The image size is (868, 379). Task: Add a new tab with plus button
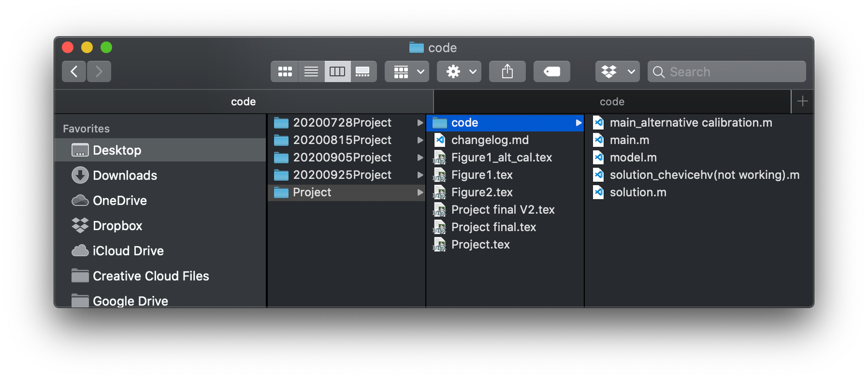coord(802,102)
